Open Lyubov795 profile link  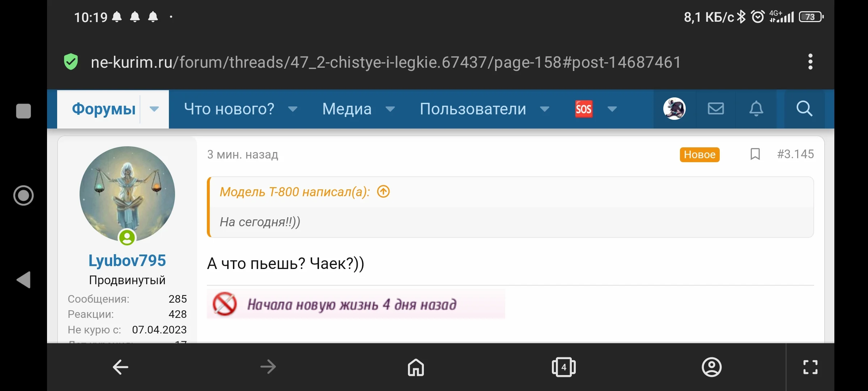point(127,260)
